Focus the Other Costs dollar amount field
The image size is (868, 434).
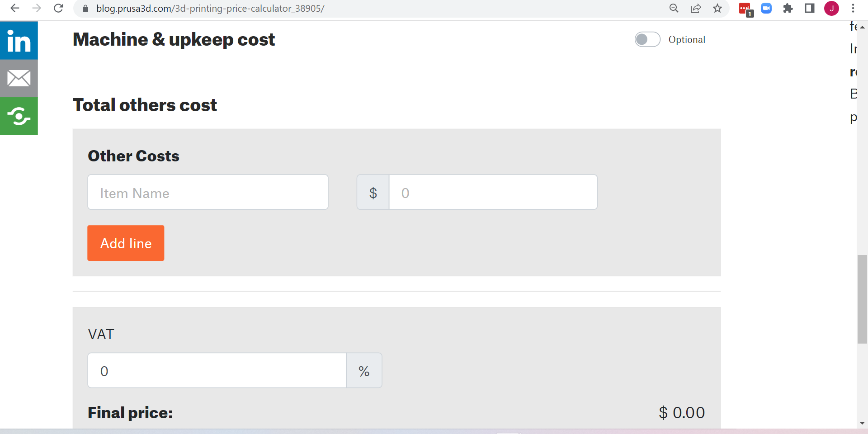493,193
